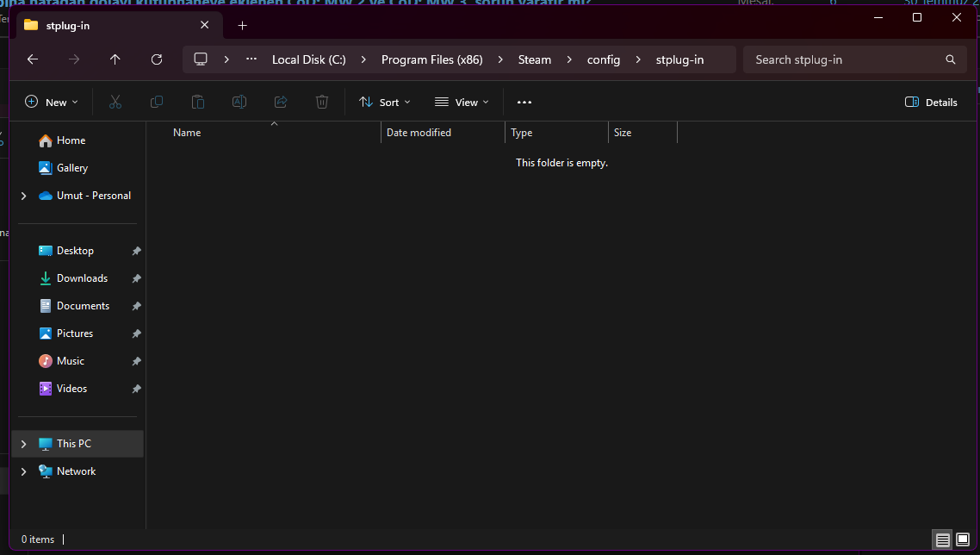Click the pin icon beside Downloads
The image size is (980, 555).
[x=136, y=278]
